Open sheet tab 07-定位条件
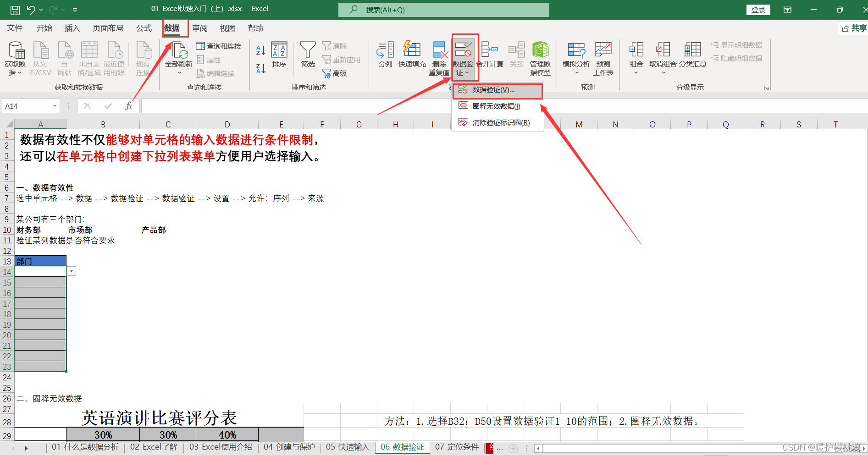The height and width of the screenshot is (456, 868). pos(457,447)
